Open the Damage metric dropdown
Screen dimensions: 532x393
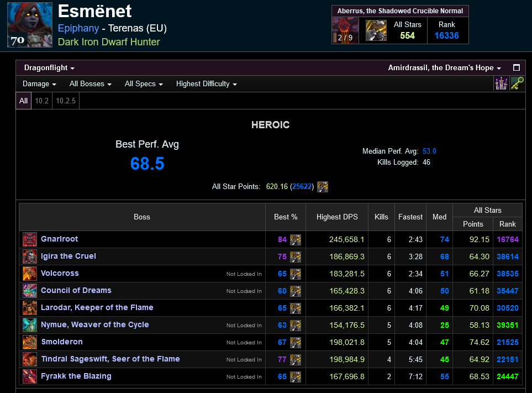click(x=39, y=84)
